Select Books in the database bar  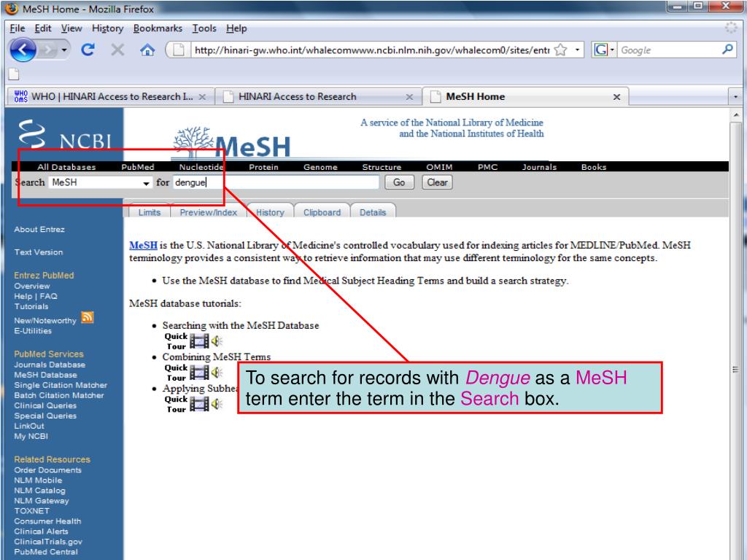click(594, 167)
